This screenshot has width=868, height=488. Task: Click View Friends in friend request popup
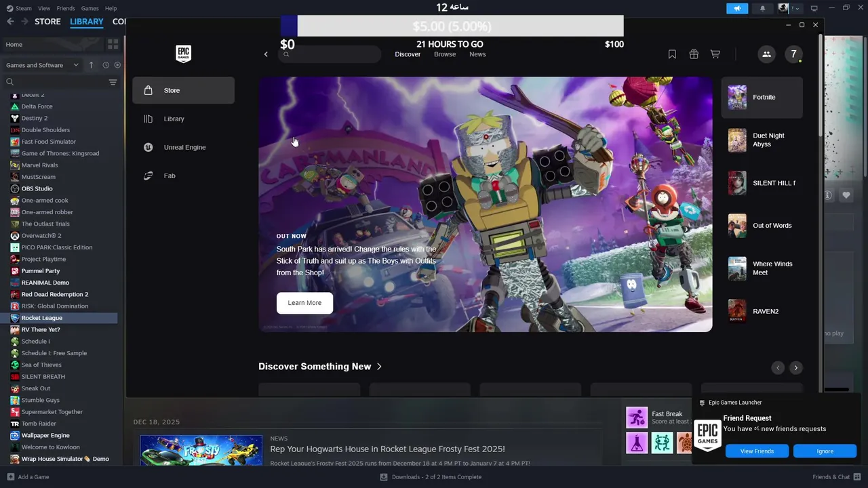click(757, 451)
